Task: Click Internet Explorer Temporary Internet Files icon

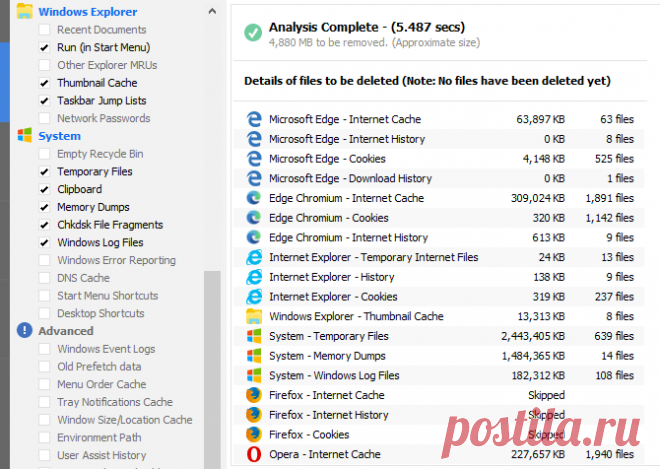Action: pyautogui.click(x=254, y=257)
